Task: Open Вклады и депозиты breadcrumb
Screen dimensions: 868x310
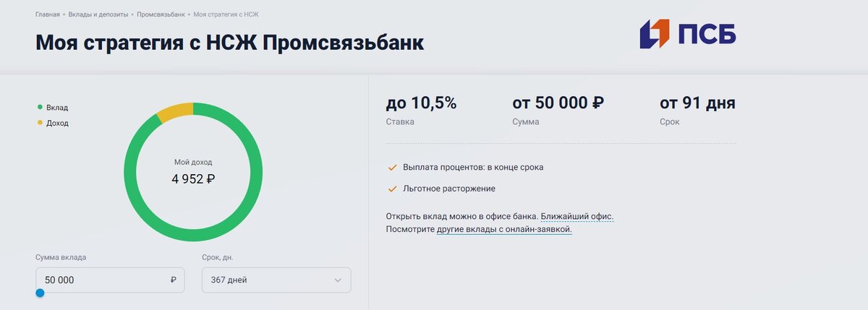Action: click(x=98, y=14)
